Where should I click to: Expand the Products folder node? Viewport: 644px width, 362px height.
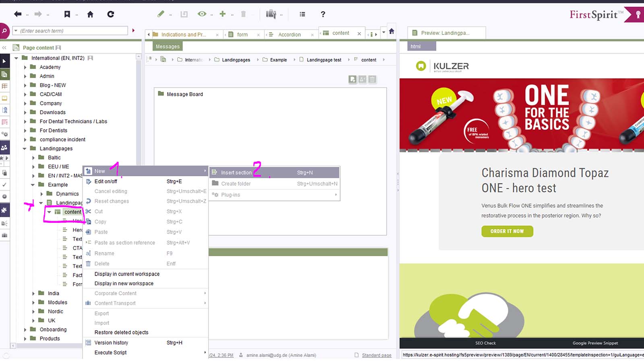[25, 339]
